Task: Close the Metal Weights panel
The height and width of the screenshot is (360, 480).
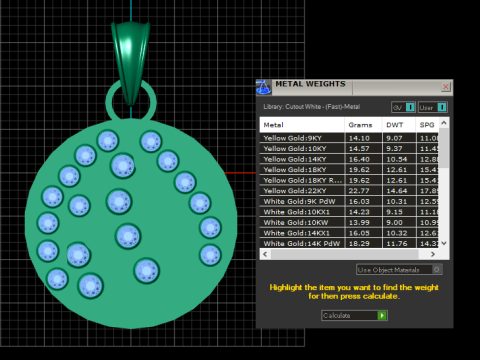Action: (x=446, y=87)
